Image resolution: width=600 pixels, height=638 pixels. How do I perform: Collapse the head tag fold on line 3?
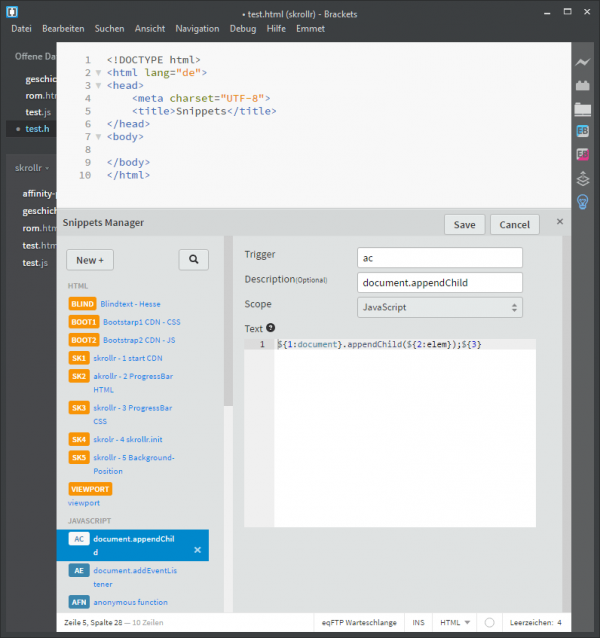[x=98, y=86]
